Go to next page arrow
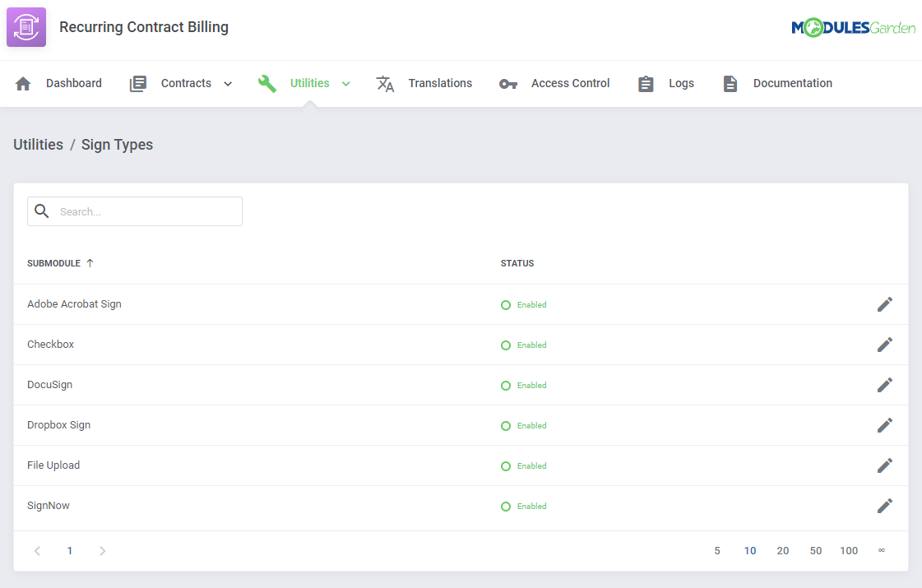The height and width of the screenshot is (588, 922). [x=102, y=551]
